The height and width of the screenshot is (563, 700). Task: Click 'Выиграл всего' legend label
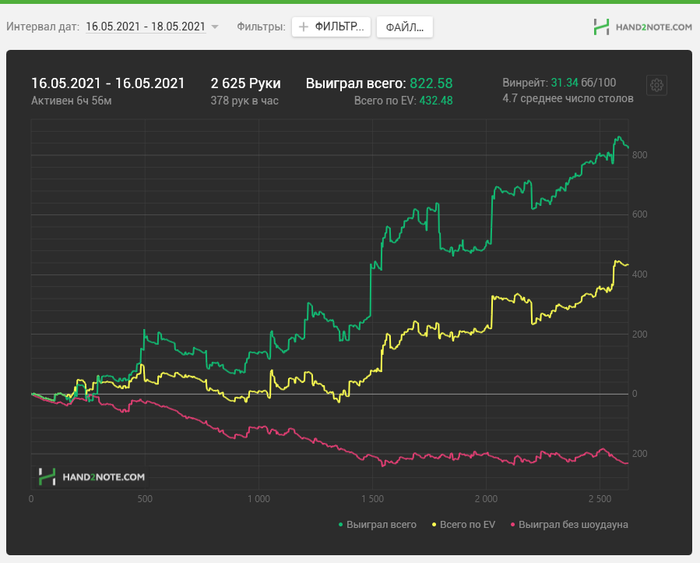click(381, 525)
